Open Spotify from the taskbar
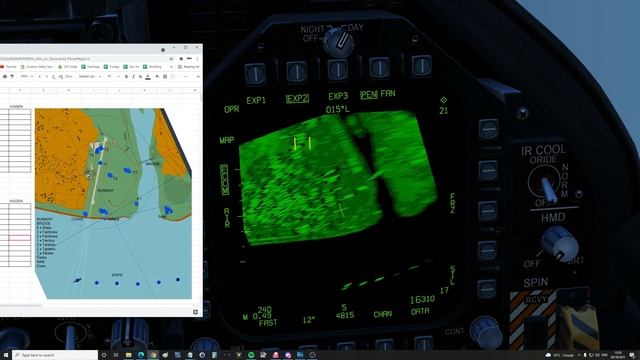The image size is (640, 360). point(251,355)
